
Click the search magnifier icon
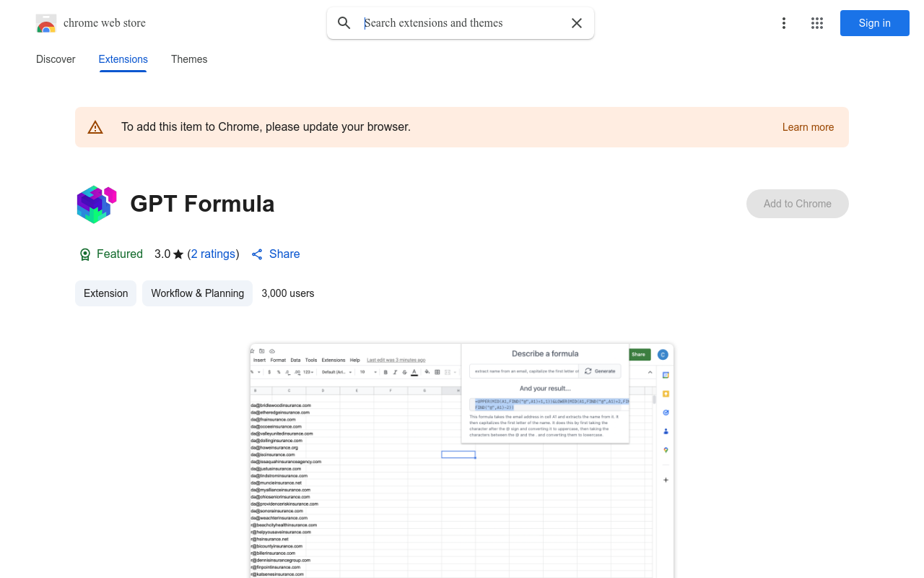(x=344, y=23)
